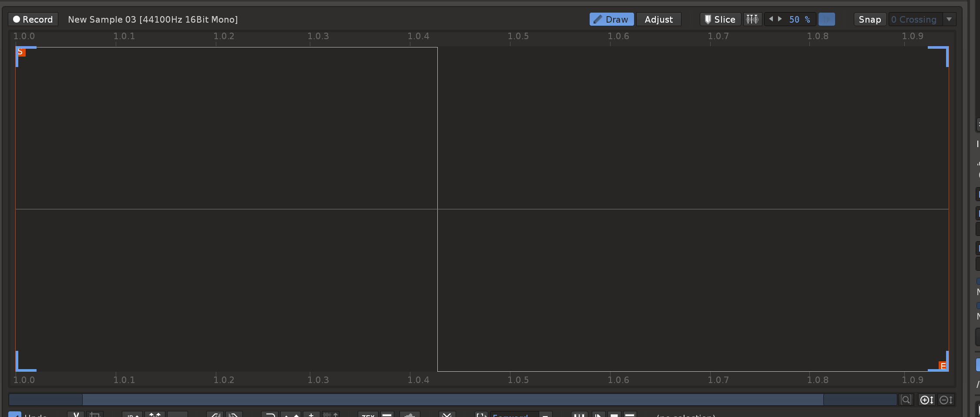The width and height of the screenshot is (980, 417).
Task: Click the zoom magnifier icon
Action: pos(906,400)
